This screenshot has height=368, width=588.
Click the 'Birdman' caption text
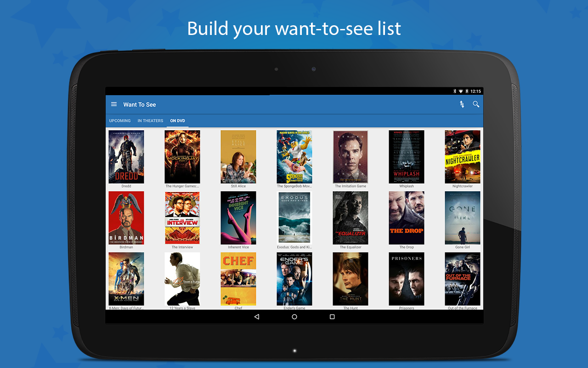[126, 247]
